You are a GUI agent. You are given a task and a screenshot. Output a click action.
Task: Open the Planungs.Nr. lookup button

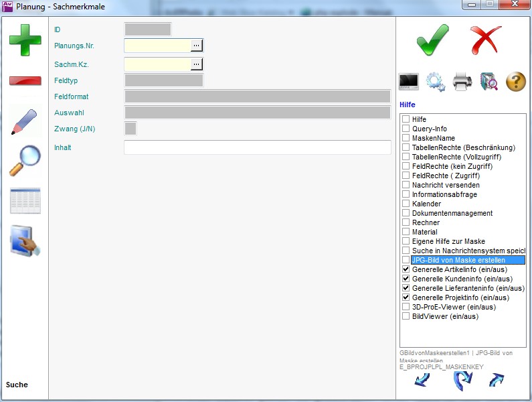(x=196, y=45)
